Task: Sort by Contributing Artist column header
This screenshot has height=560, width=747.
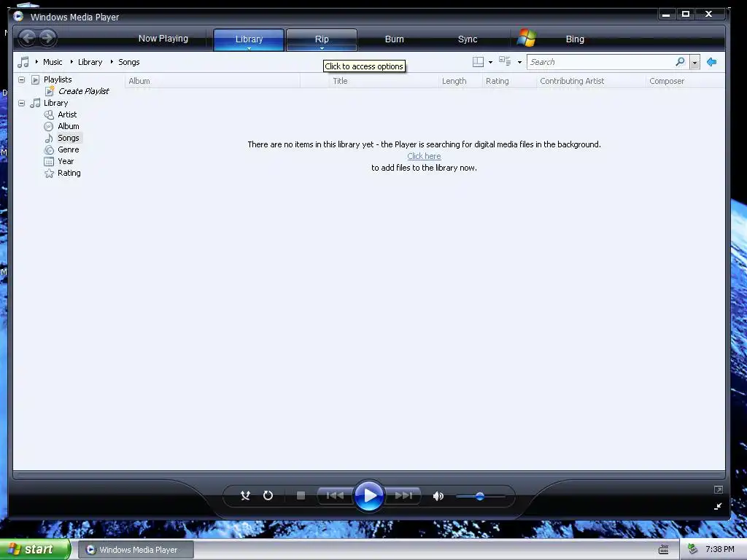Action: pyautogui.click(x=591, y=81)
